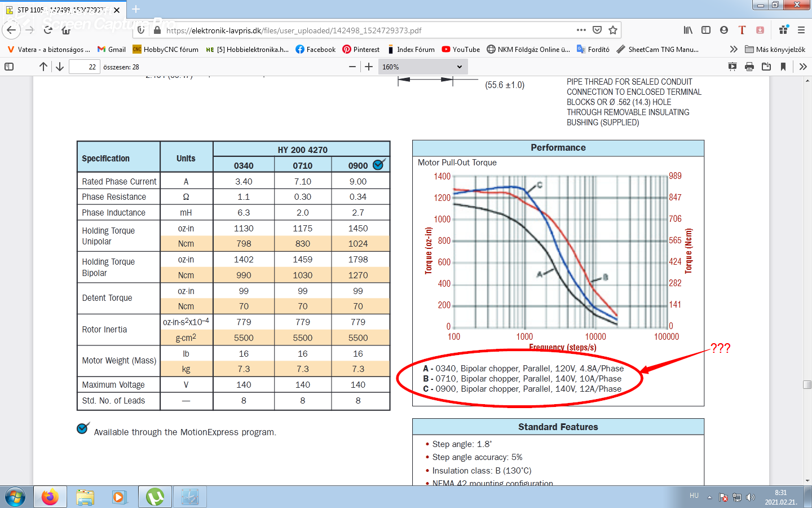
Task: Open uTorrent from the taskbar
Action: 155,497
